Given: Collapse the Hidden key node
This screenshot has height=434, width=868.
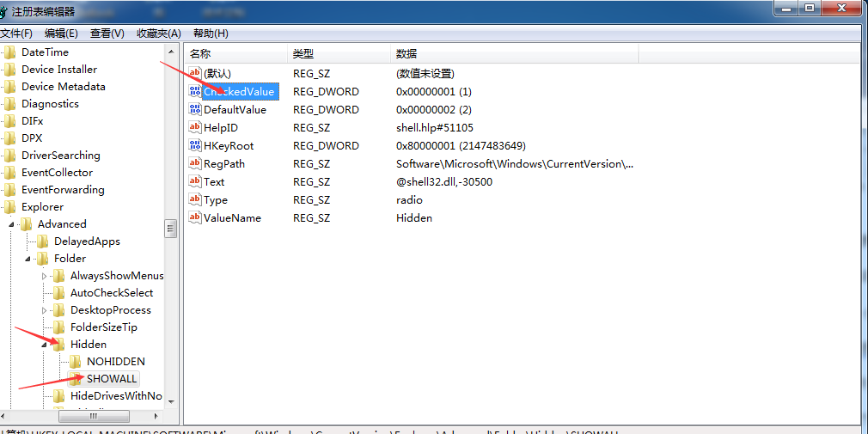Looking at the screenshot, I should point(45,345).
